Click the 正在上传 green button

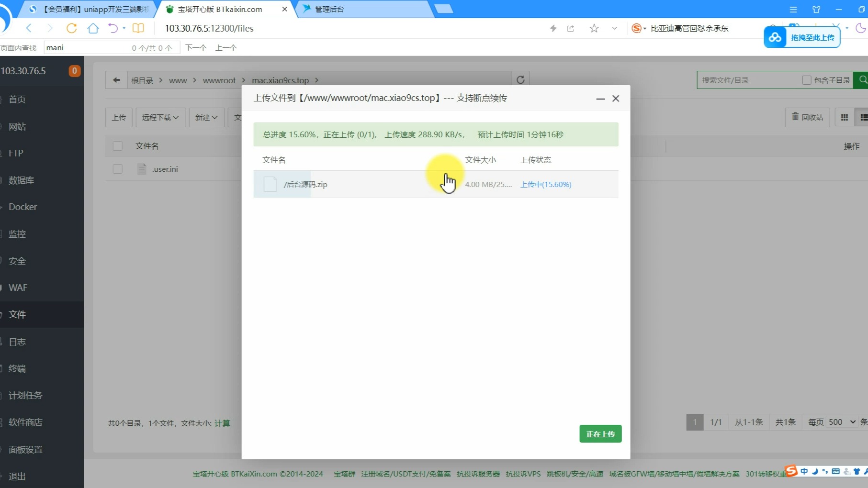pos(600,434)
